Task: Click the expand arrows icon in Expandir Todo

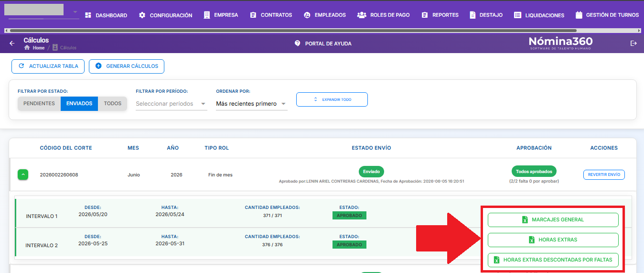Action: point(315,99)
